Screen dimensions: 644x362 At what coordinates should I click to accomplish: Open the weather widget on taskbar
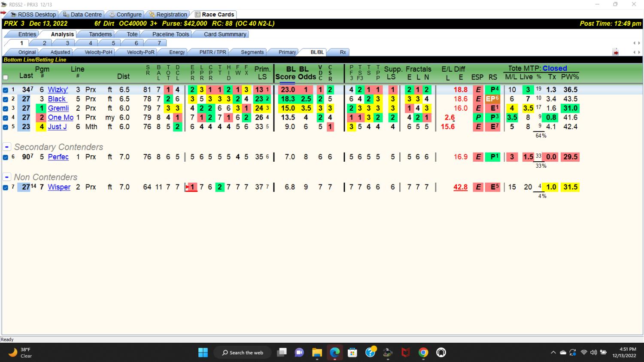tap(21, 353)
